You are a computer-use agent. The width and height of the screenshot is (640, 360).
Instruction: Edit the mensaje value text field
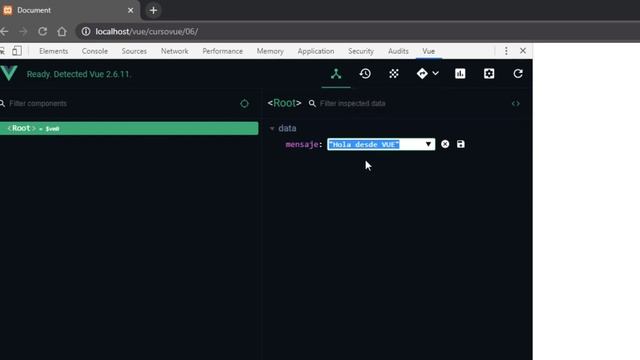(x=381, y=144)
